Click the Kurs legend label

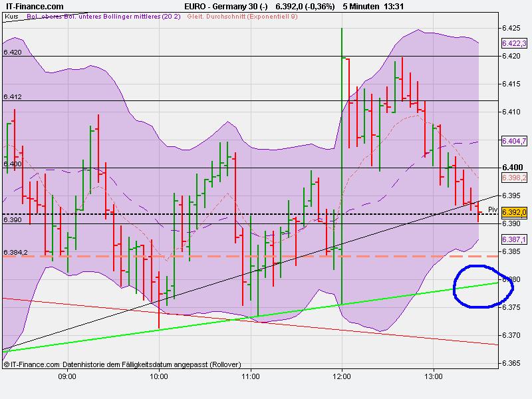point(12,18)
